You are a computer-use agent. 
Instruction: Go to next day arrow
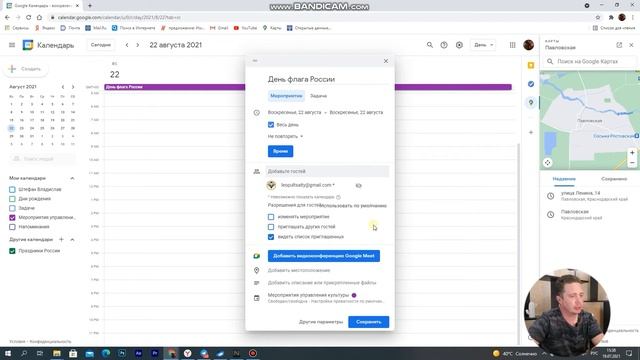pyautogui.click(x=138, y=45)
